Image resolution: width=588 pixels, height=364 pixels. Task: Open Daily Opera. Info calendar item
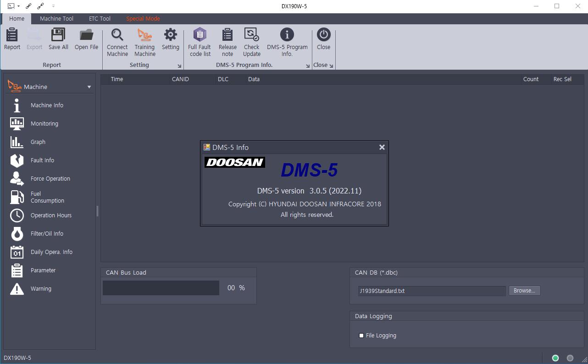[x=50, y=252]
